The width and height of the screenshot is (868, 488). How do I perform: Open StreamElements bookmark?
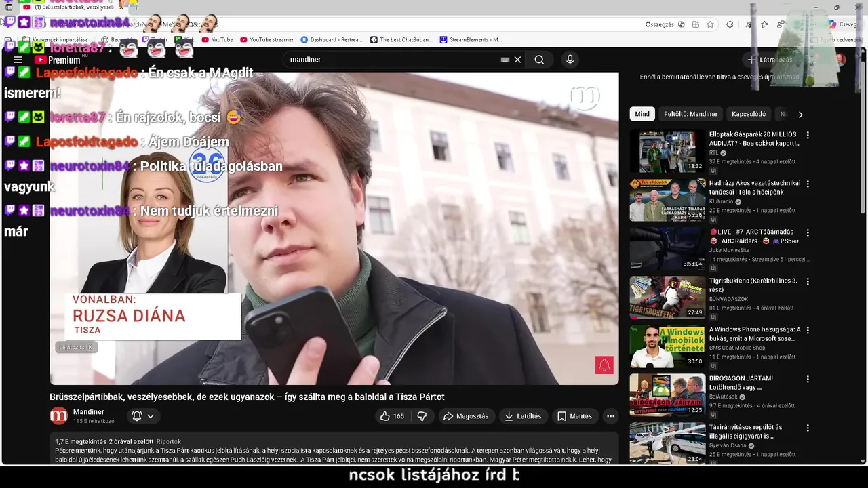click(x=471, y=40)
